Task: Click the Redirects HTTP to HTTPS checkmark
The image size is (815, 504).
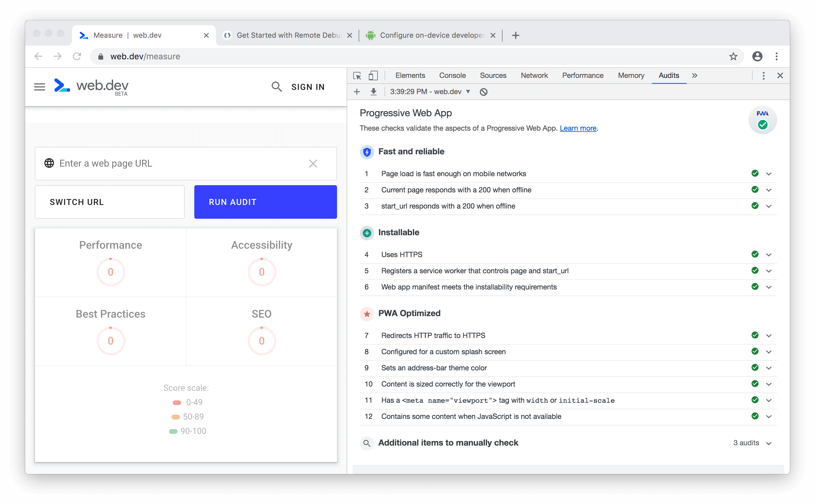Action: click(x=755, y=335)
